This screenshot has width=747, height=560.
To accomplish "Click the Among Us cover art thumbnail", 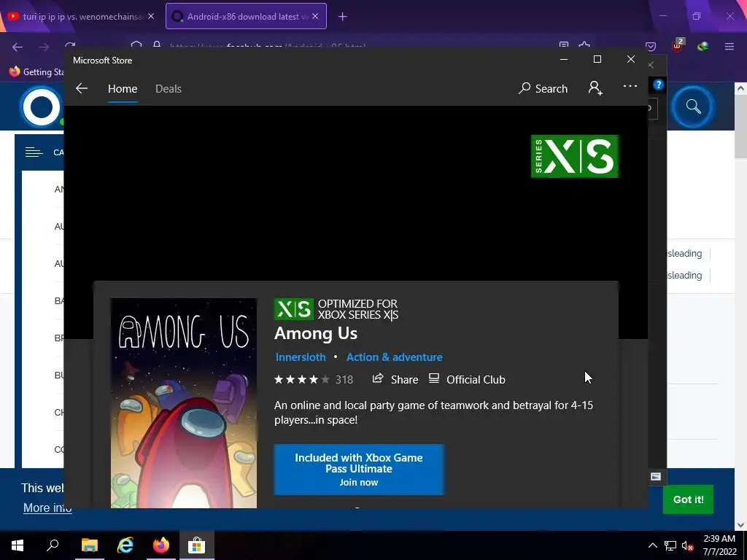I will 183,402.
